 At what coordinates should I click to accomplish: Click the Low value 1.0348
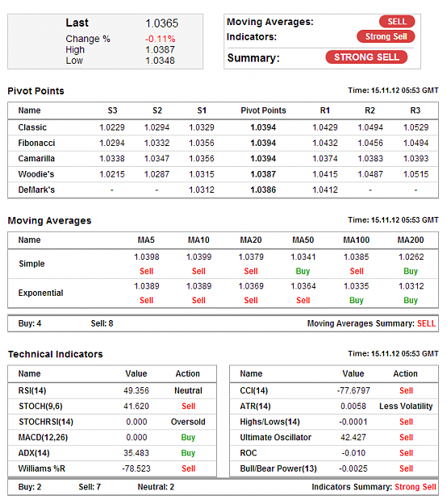[160, 60]
